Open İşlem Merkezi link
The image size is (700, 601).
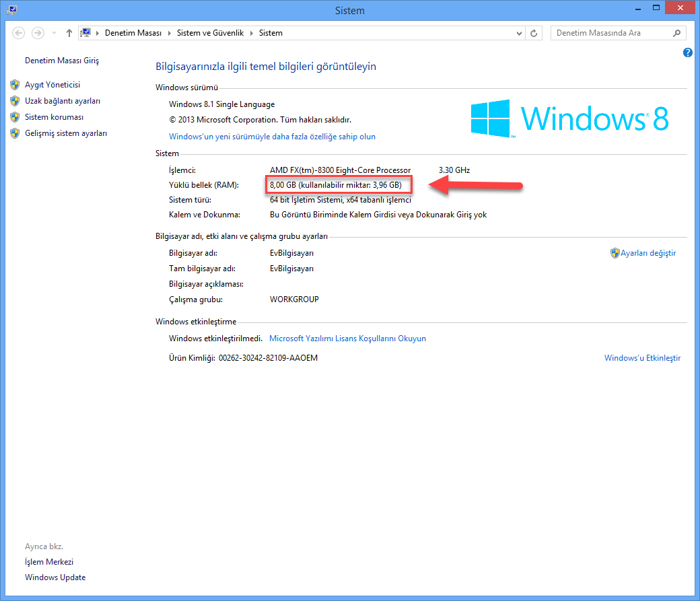49,562
